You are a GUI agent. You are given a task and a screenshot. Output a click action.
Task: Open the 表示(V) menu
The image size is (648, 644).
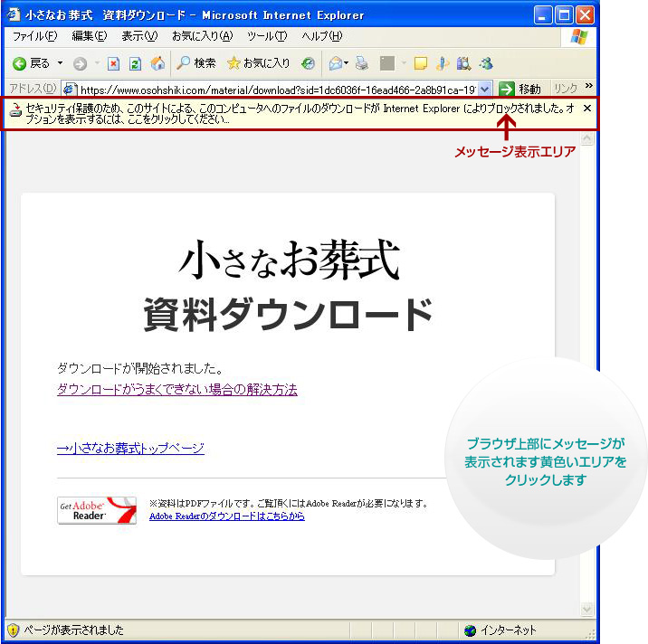point(139,36)
